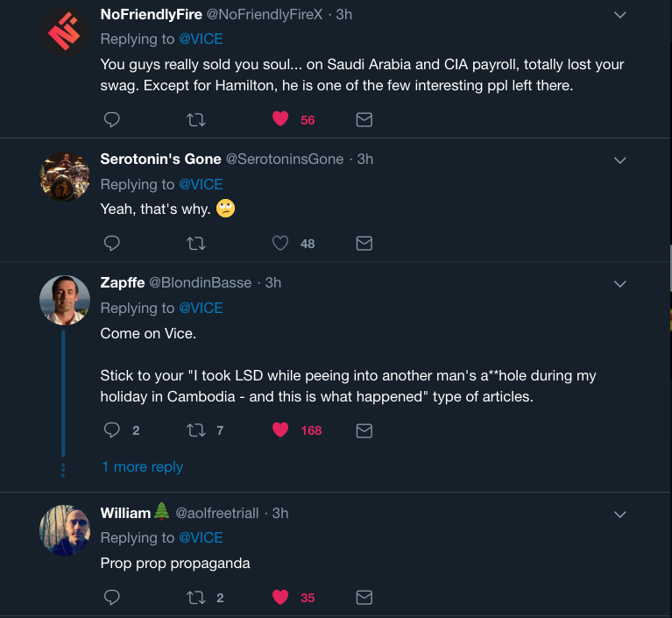Screen dimensions: 672x618
Task: Reply to NoFriendlyFire's tweet
Action: [111, 119]
